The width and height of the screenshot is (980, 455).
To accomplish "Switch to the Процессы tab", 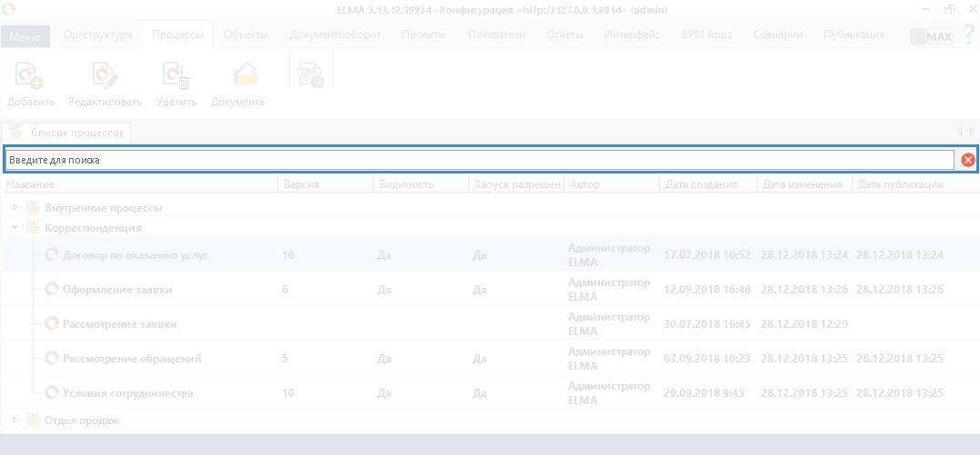I will tap(177, 35).
